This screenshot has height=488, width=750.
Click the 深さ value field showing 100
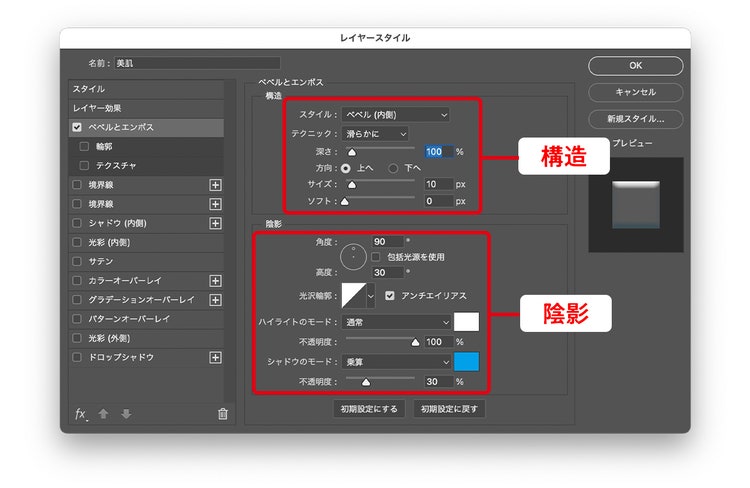439,152
